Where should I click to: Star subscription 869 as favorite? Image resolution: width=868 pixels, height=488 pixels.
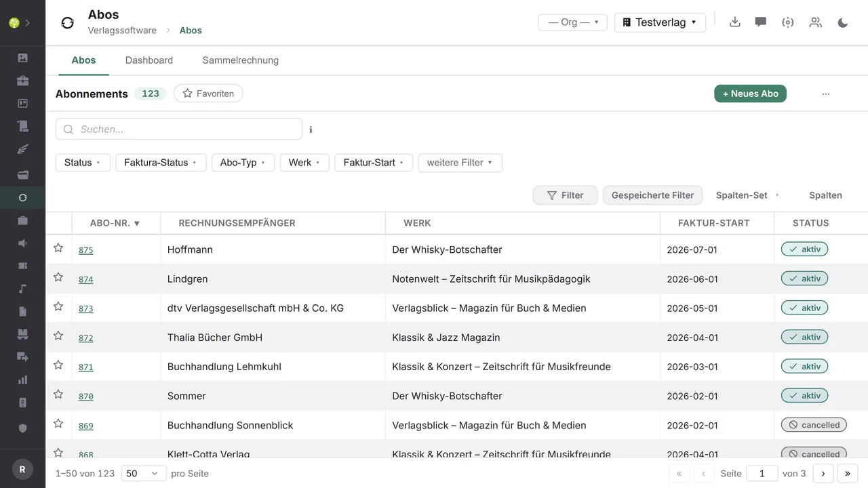pyautogui.click(x=58, y=424)
